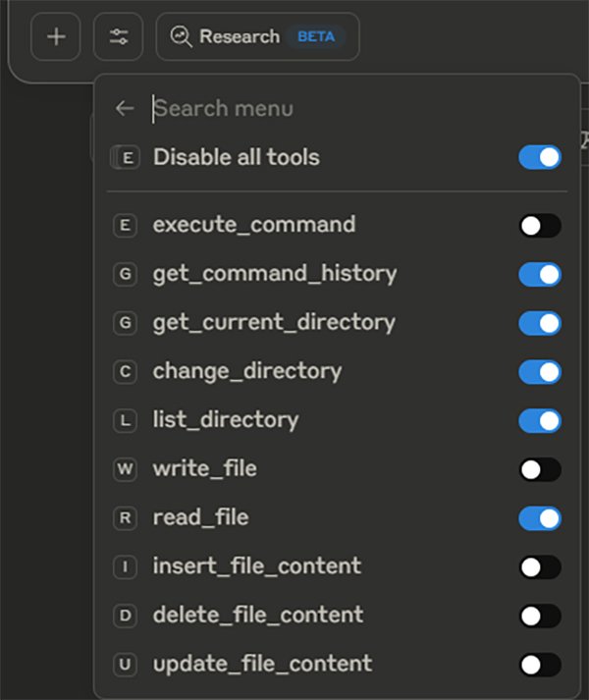The image size is (589, 700).
Task: Click the G badge beside get_command_history
Action: click(x=125, y=274)
